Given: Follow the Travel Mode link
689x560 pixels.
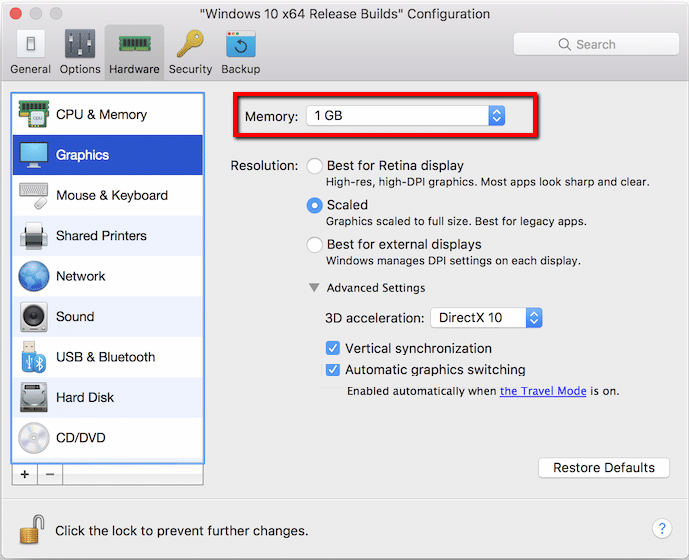Looking at the screenshot, I should 543,391.
